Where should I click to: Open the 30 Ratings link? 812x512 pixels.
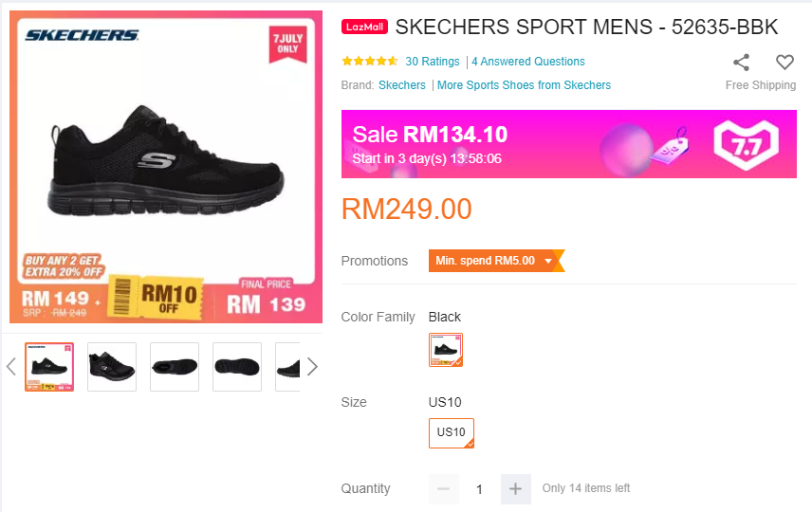pos(433,62)
